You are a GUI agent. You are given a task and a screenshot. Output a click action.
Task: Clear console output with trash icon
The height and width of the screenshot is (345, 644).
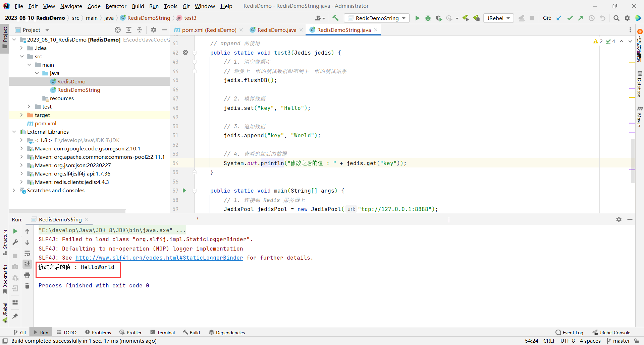click(27, 286)
